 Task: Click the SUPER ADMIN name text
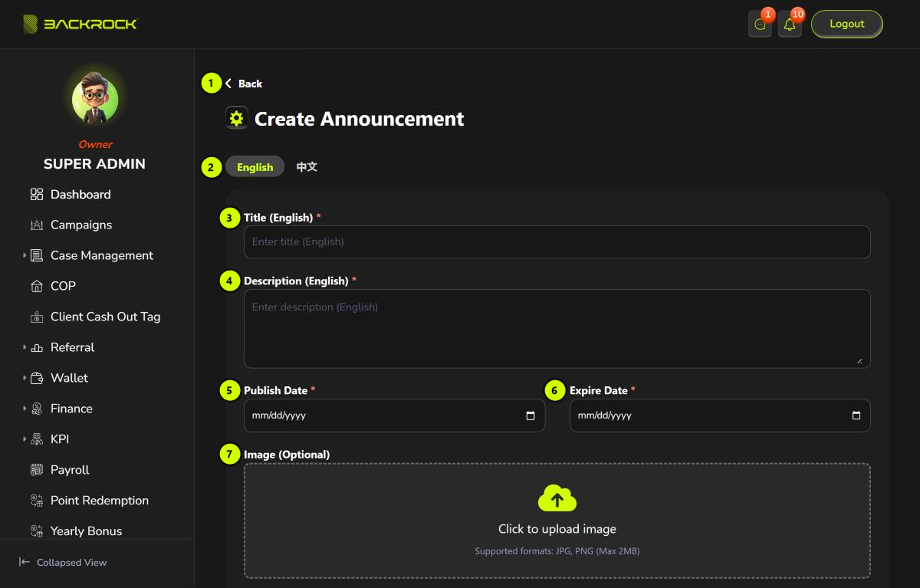click(94, 164)
